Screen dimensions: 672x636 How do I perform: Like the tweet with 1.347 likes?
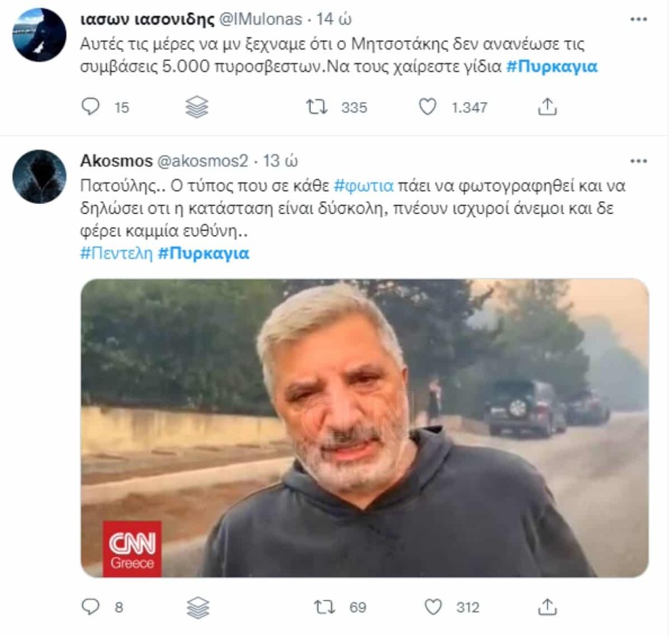click(428, 107)
